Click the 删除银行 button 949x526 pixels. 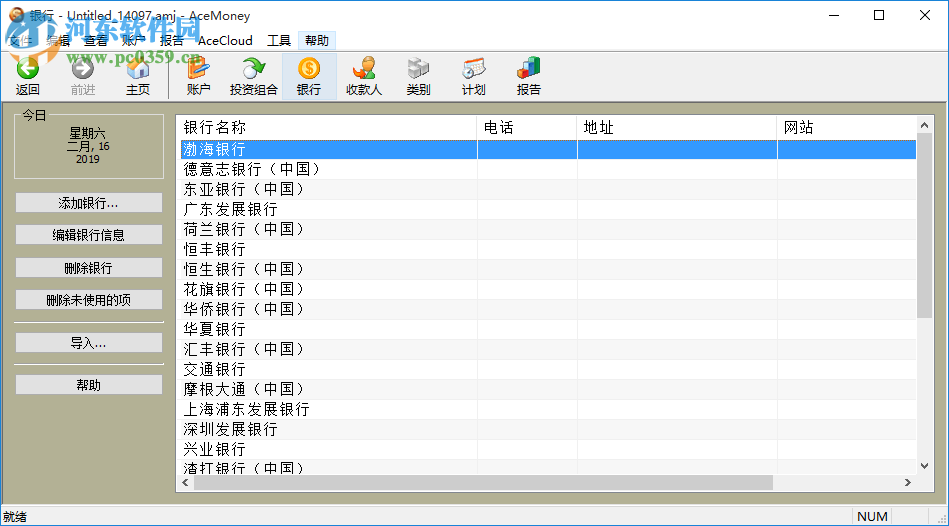[x=88, y=268]
